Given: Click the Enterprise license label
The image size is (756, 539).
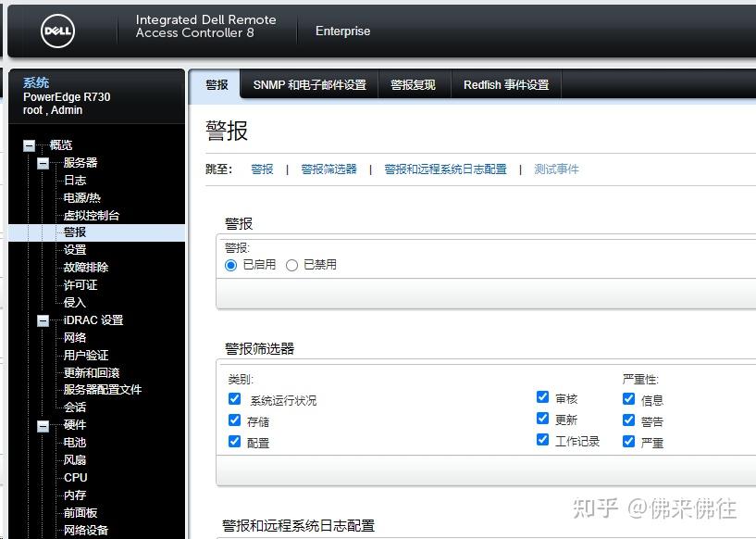Looking at the screenshot, I should point(342,31).
